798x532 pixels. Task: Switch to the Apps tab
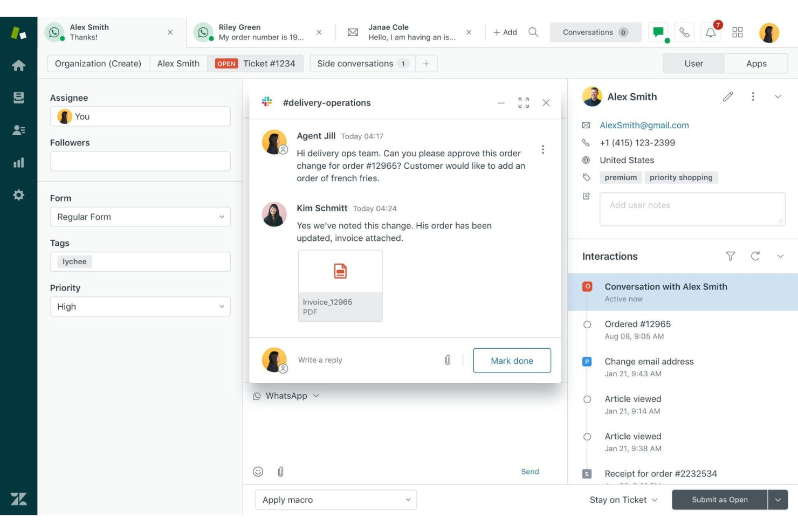click(x=756, y=63)
